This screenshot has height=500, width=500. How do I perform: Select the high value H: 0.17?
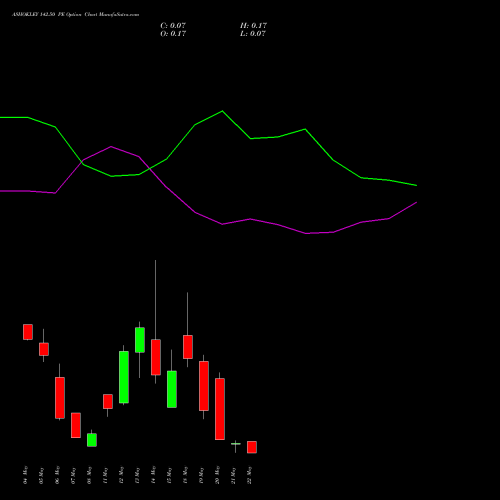(x=253, y=26)
